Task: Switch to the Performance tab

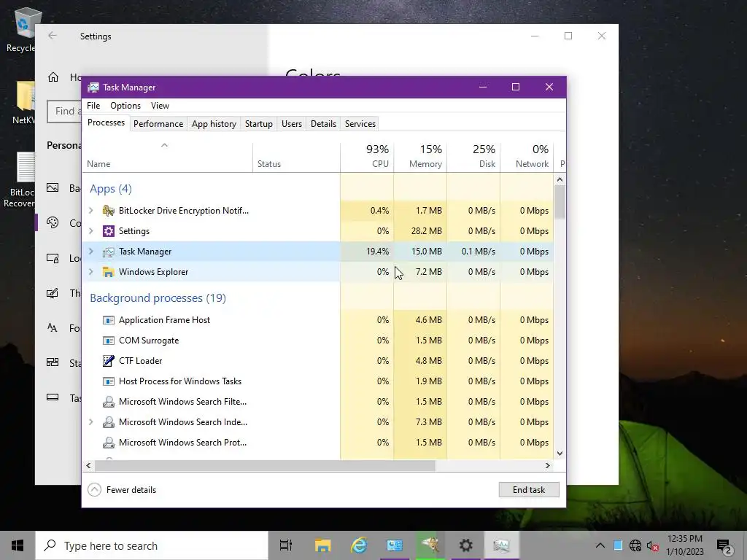Action: click(x=158, y=124)
